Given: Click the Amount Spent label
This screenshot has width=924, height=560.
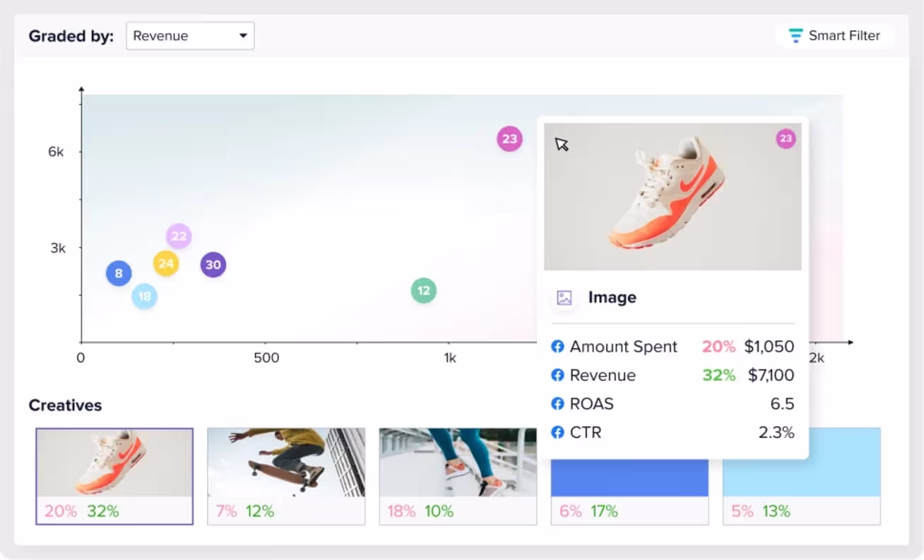Looking at the screenshot, I should click(x=624, y=347).
